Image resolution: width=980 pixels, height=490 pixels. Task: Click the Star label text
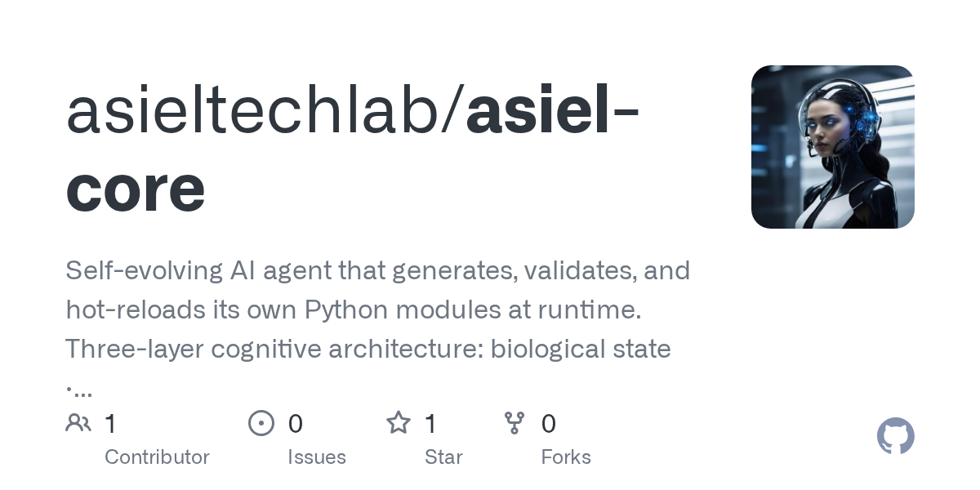click(443, 457)
